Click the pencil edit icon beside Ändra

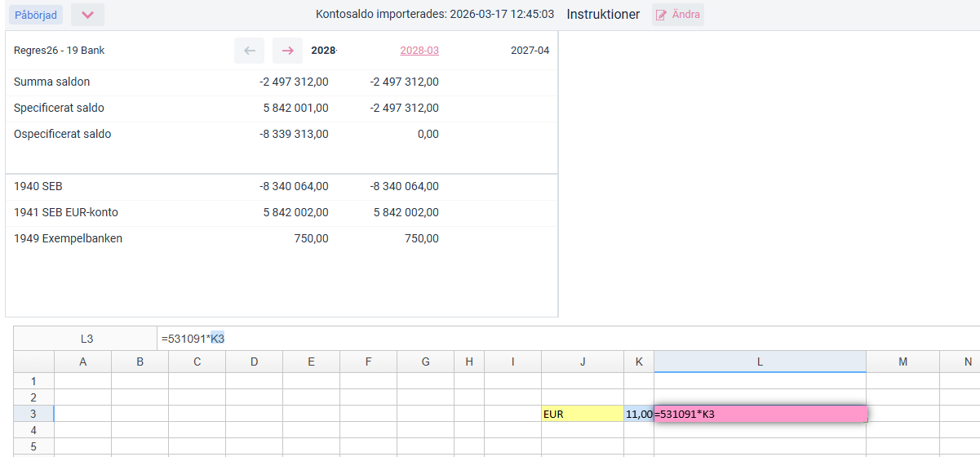662,15
